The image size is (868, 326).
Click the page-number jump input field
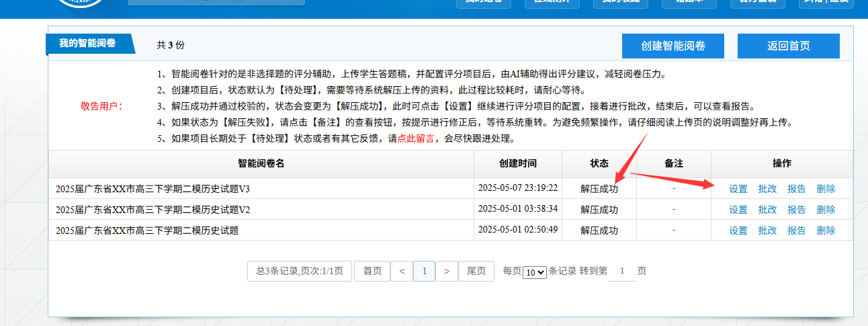[622, 271]
